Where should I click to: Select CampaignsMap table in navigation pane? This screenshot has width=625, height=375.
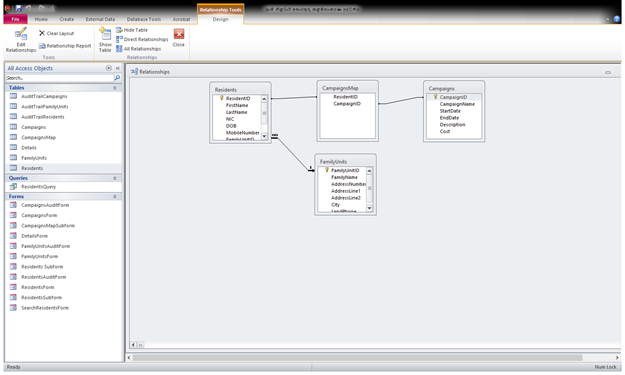click(38, 137)
